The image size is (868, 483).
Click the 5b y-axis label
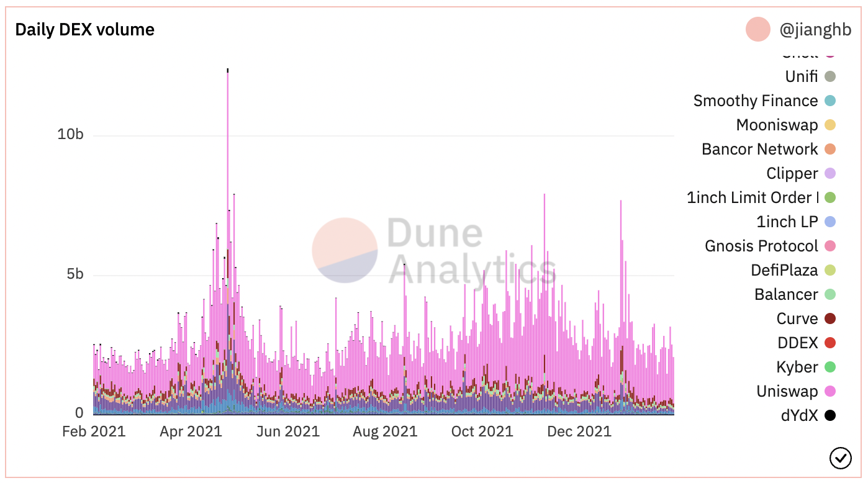(x=75, y=274)
